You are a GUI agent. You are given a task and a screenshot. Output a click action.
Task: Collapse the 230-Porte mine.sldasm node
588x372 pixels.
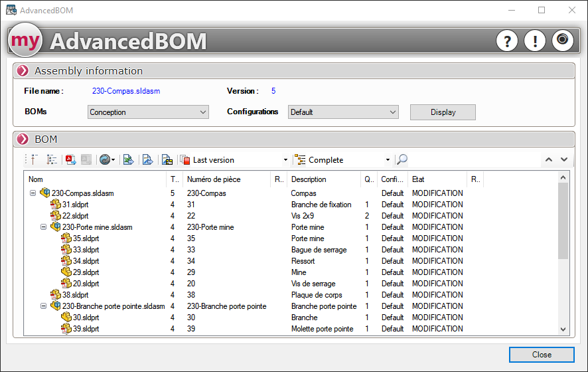(44, 227)
